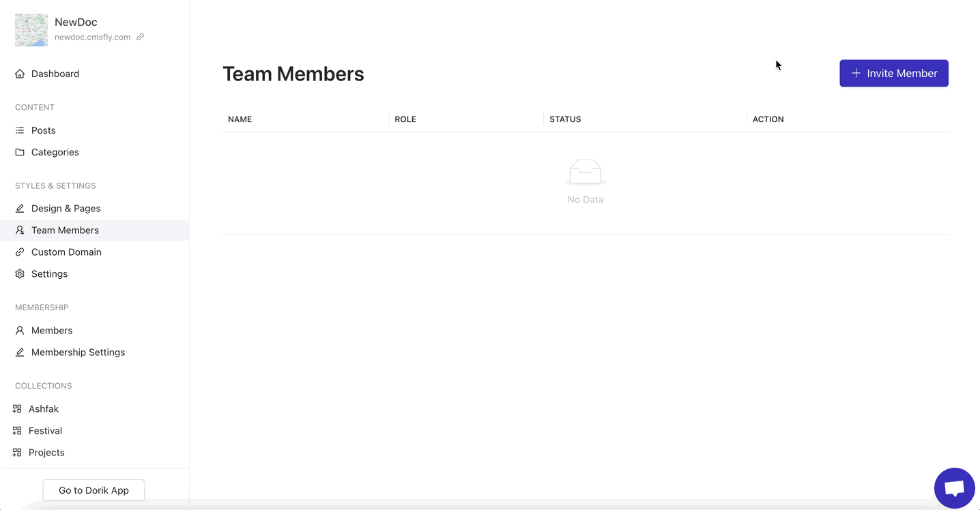This screenshot has height=510, width=980.
Task: Click the NewDoc site thumbnail image
Action: tap(31, 30)
